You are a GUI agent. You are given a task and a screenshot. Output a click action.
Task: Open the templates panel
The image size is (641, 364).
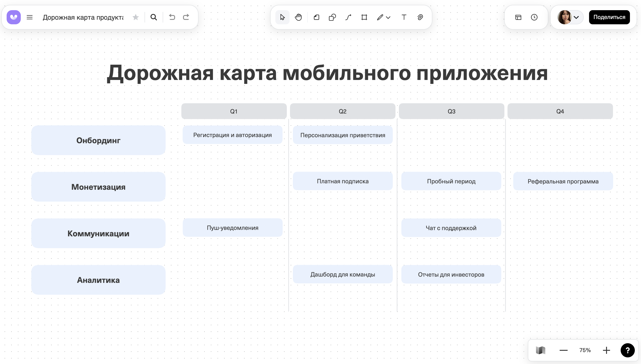click(518, 17)
